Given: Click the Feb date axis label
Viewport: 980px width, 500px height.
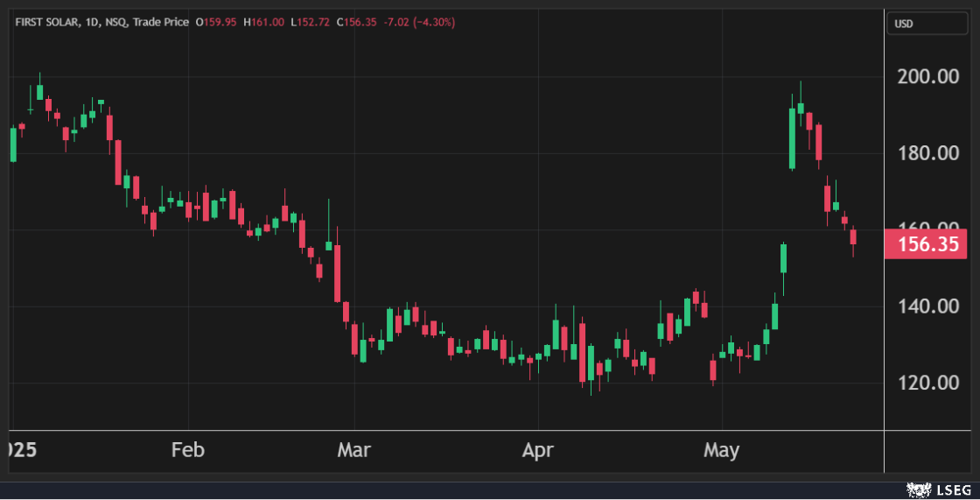Looking at the screenshot, I should pos(187,450).
